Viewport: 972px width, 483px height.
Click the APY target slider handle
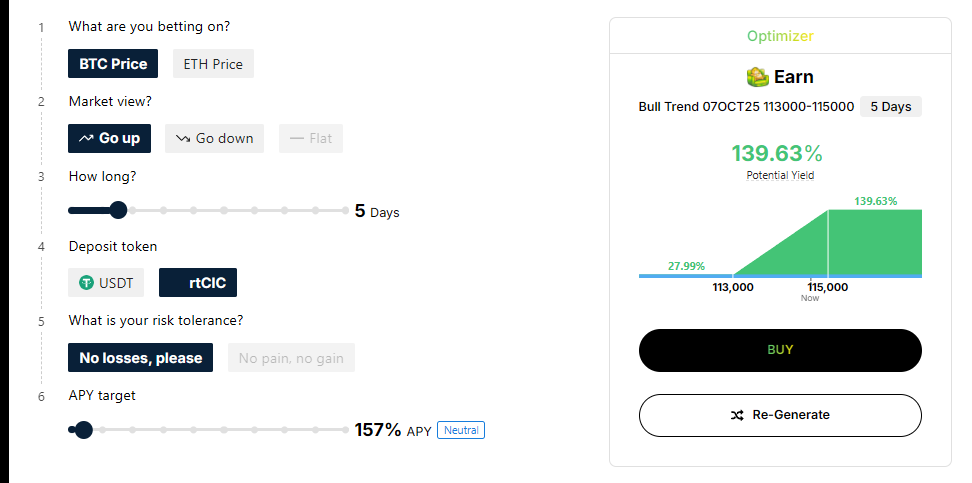point(84,430)
